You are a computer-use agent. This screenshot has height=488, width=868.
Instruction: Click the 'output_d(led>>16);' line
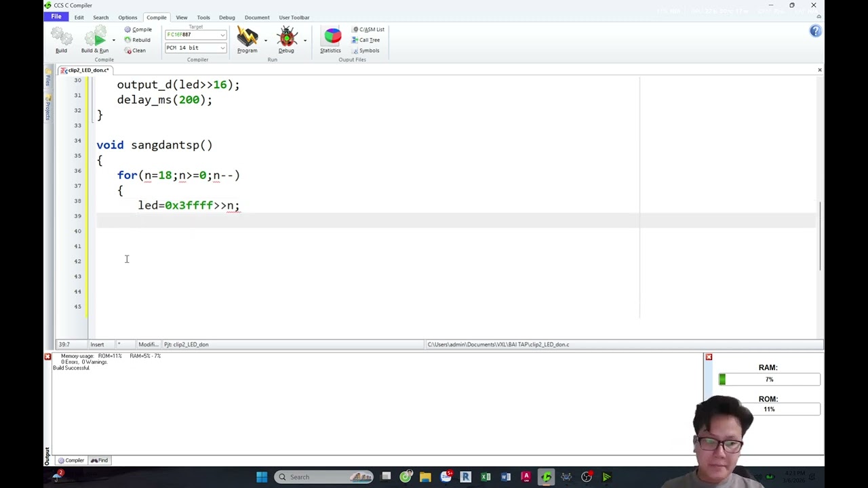[178, 85]
